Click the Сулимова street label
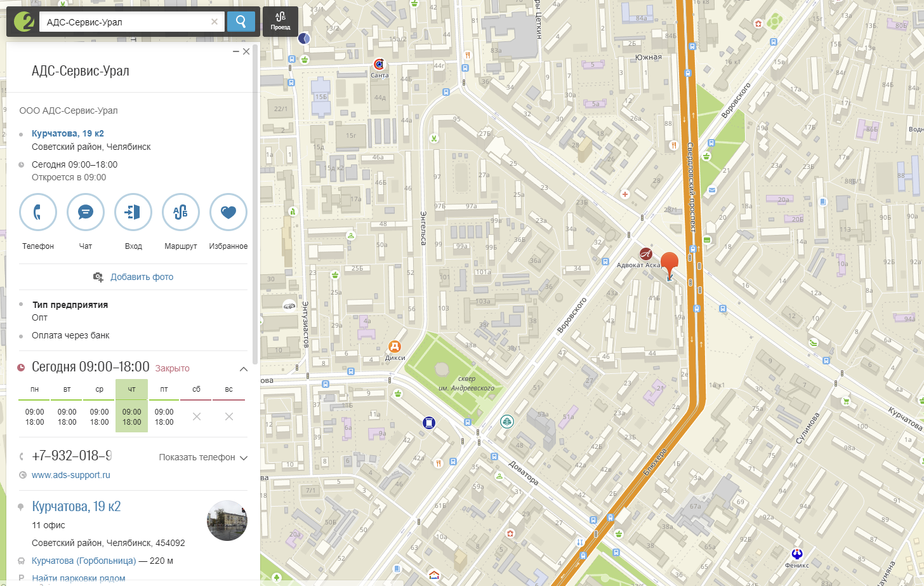Viewport: 924px width, 586px height. click(x=807, y=428)
